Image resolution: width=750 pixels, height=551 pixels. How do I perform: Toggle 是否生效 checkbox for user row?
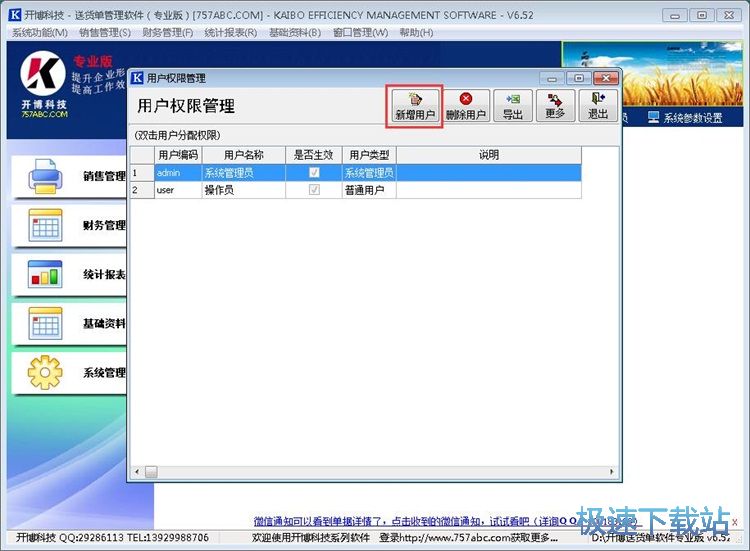pos(314,190)
